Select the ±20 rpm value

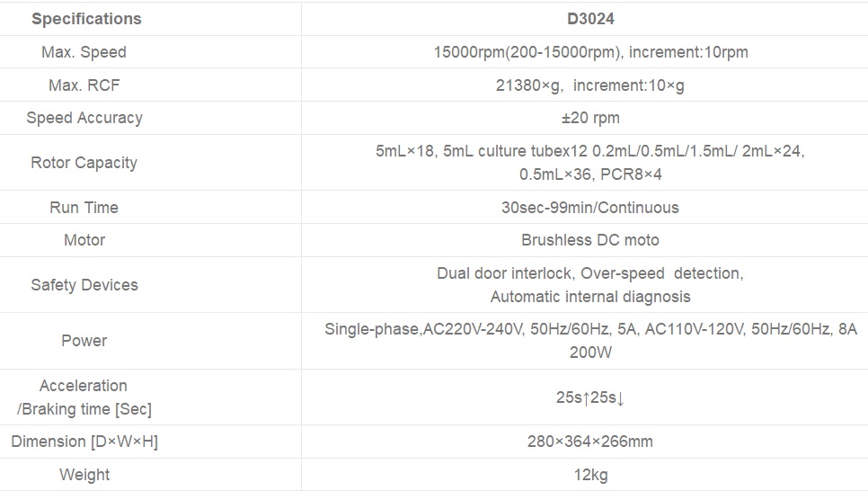(590, 118)
